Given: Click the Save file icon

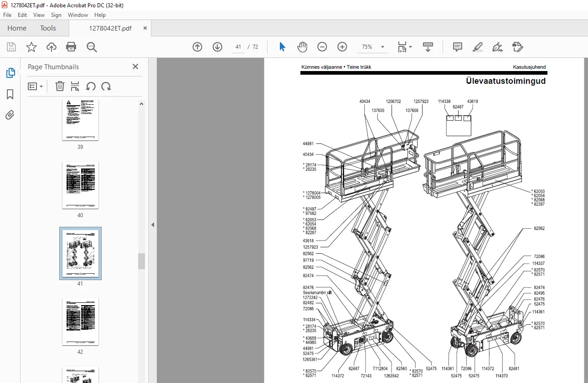Looking at the screenshot, I should coord(11,47).
